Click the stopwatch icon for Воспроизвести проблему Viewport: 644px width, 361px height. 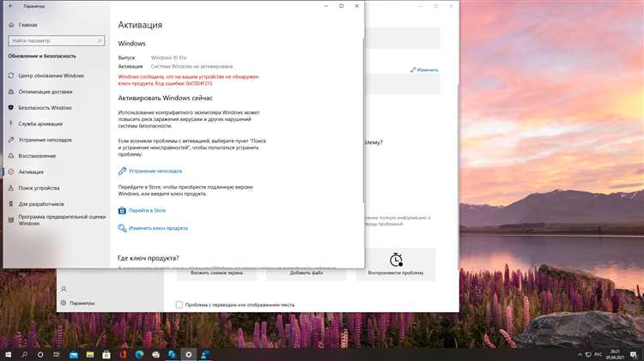coord(396,260)
